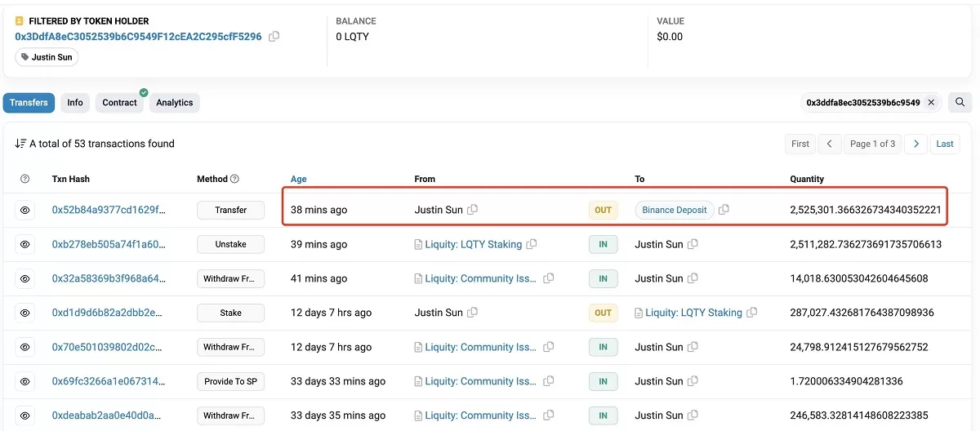
Task: Copy the token holder address
Action: (x=274, y=37)
